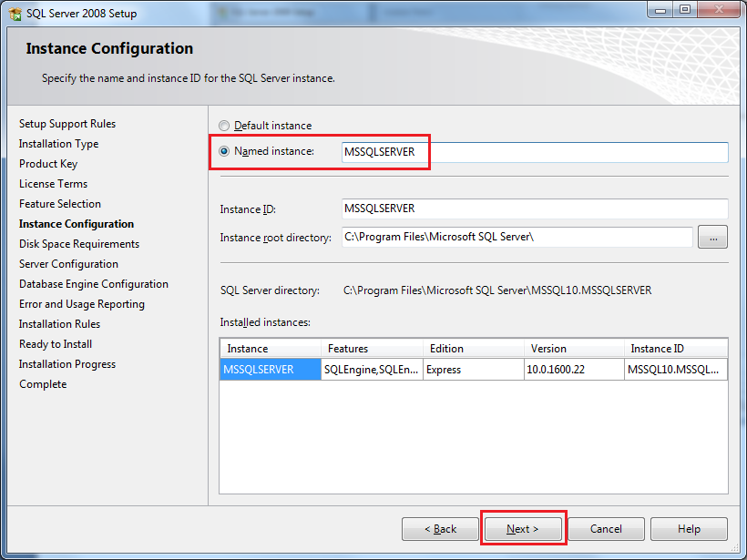Click the Version column header
Screen dimensions: 747x560
(x=574, y=349)
